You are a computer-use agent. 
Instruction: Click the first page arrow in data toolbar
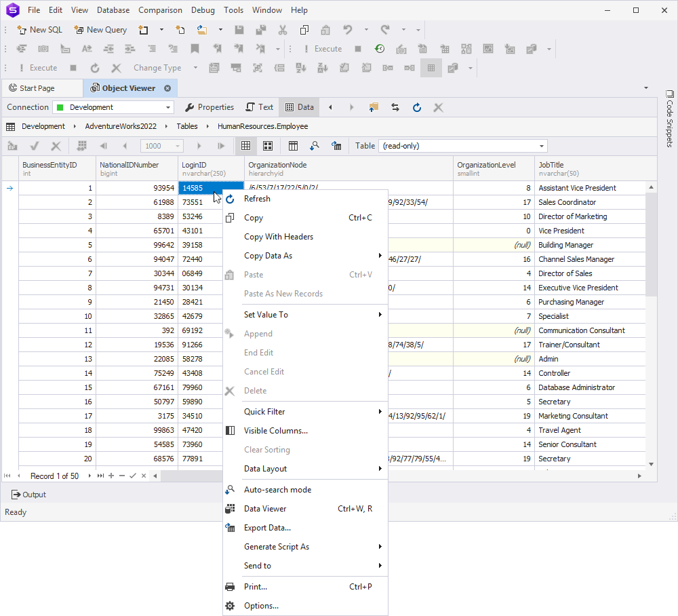pyautogui.click(x=103, y=146)
